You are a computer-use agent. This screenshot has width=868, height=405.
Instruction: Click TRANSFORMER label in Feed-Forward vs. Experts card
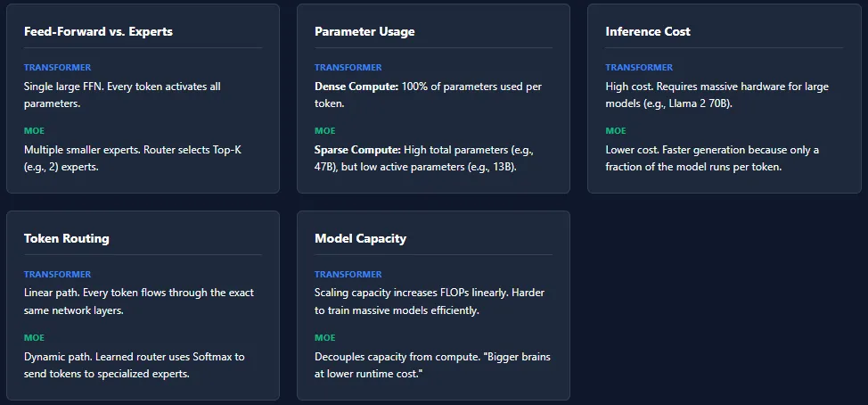click(x=57, y=68)
